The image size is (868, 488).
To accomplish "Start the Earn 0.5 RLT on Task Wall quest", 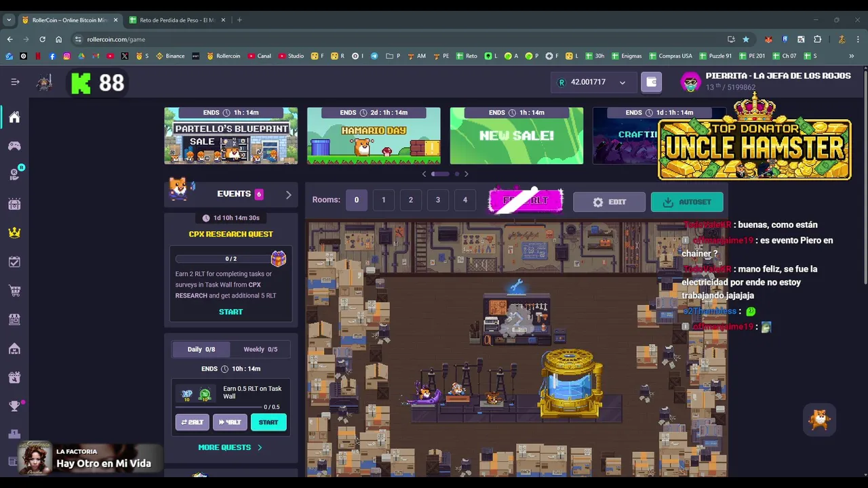I will tap(269, 422).
